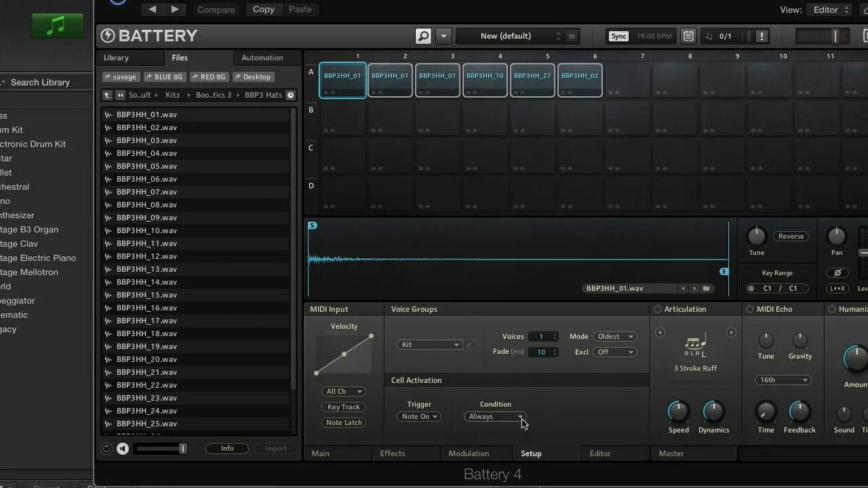This screenshot has height=488, width=868.
Task: Toggle the Articulation power button
Action: (657, 309)
